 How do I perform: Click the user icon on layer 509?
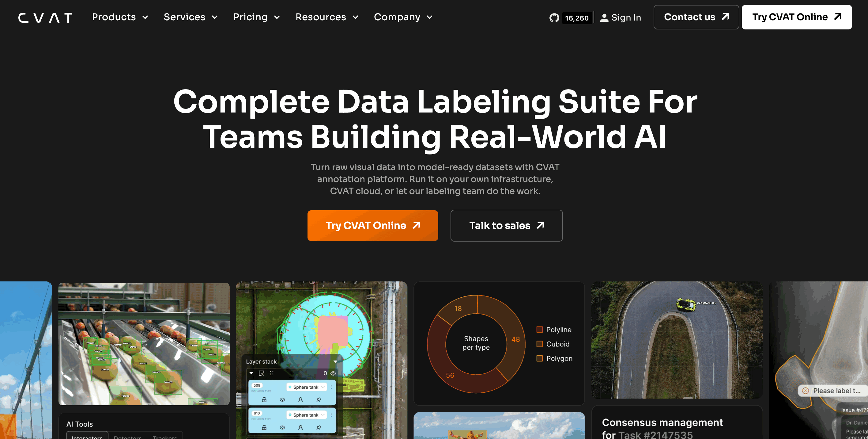300,399
